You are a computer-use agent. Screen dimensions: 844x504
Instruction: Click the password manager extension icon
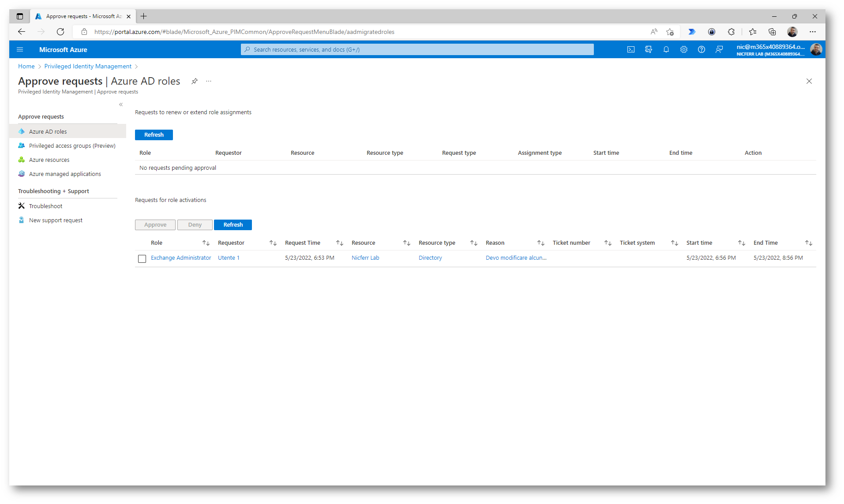pyautogui.click(x=712, y=32)
